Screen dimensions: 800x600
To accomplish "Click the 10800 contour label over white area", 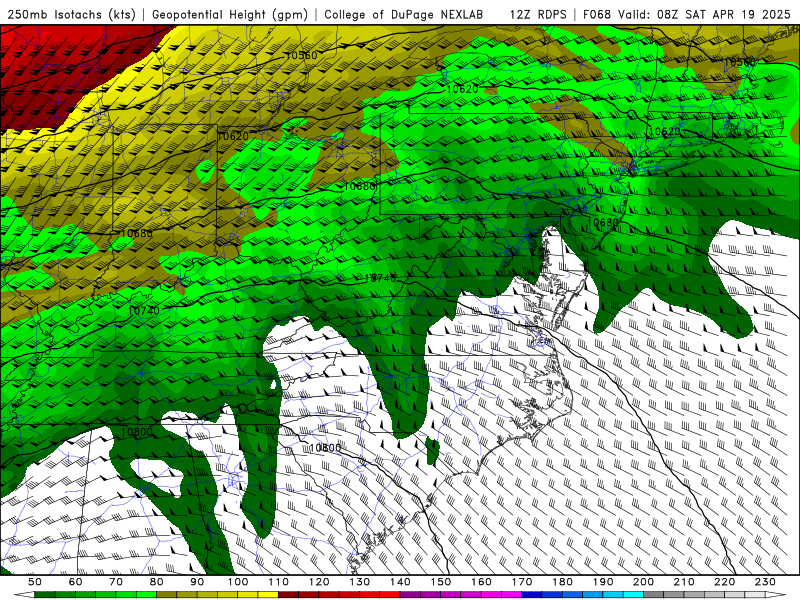I will pyautogui.click(x=326, y=448).
